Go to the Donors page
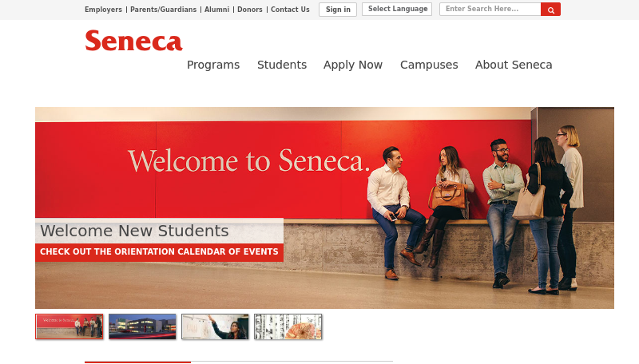639x364 pixels. pyautogui.click(x=250, y=10)
